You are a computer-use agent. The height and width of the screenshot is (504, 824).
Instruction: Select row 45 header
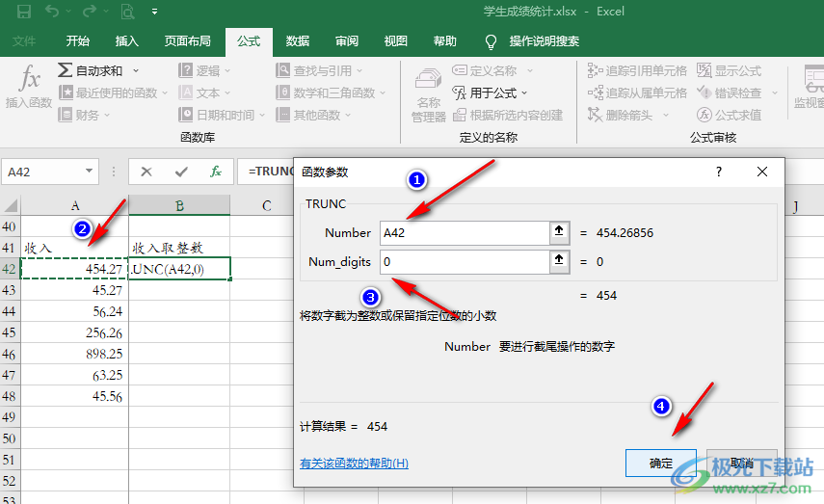pos(10,332)
